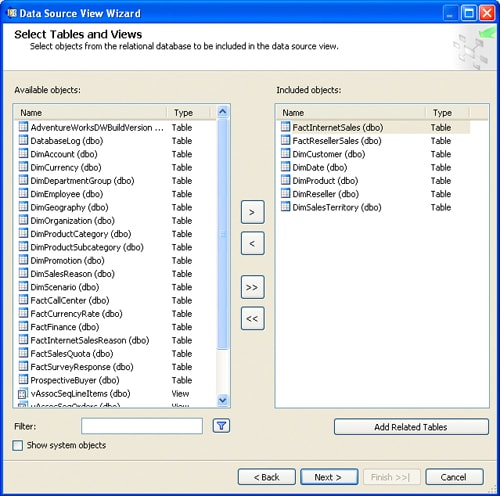Select the DimProductSubcategory (dbo) row
Screen dimensions: 500x496
114,247
